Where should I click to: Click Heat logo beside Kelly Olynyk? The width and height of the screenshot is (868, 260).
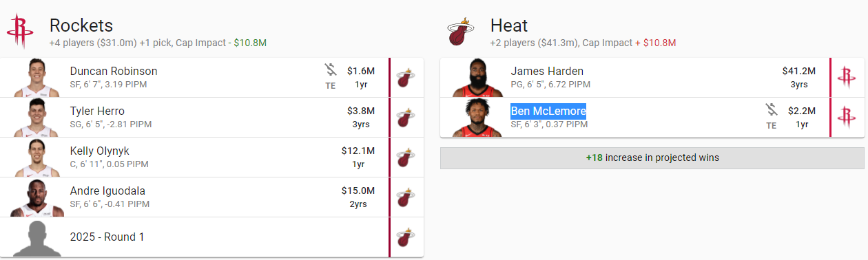pos(406,158)
